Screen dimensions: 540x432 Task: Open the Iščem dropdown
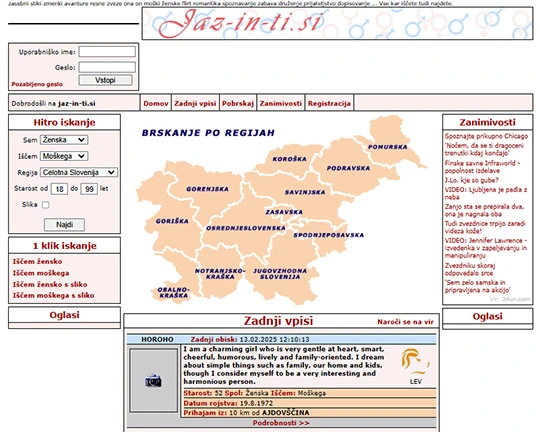tap(64, 156)
